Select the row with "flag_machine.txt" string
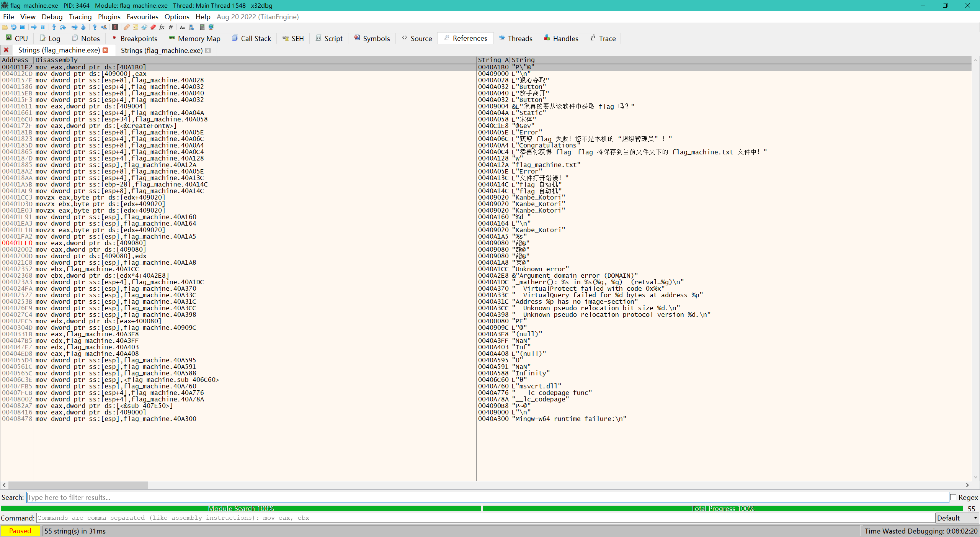 [486, 165]
